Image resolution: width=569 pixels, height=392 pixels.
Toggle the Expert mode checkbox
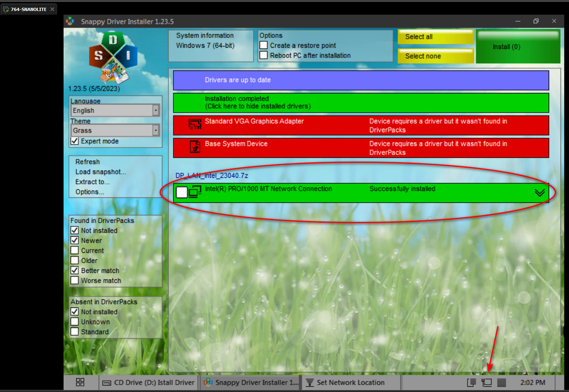(75, 141)
